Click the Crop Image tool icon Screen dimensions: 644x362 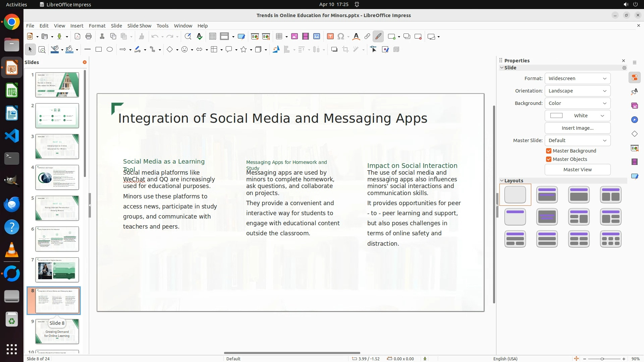[x=345, y=50]
